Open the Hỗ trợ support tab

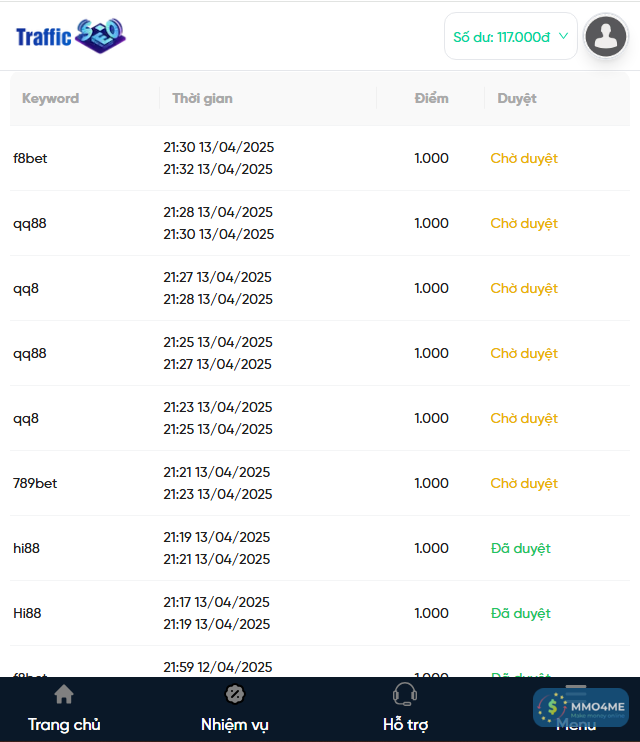pyautogui.click(x=405, y=724)
